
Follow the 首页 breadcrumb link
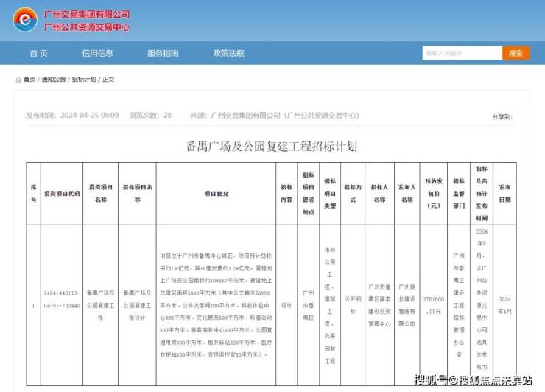click(x=29, y=80)
